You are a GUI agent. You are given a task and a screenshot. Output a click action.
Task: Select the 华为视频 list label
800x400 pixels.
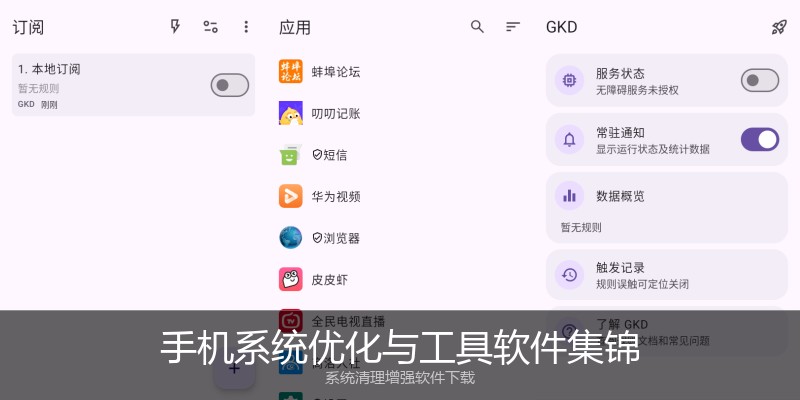pos(336,196)
